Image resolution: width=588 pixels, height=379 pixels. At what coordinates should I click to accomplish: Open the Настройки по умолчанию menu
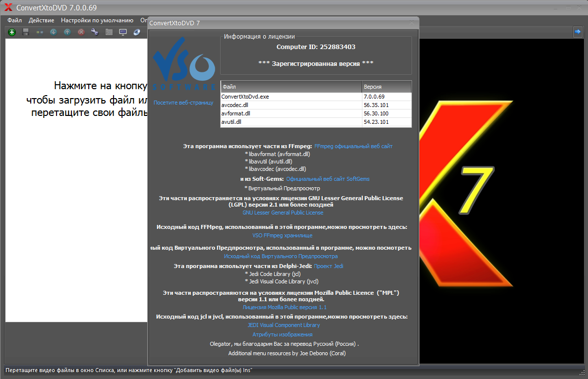[97, 20]
